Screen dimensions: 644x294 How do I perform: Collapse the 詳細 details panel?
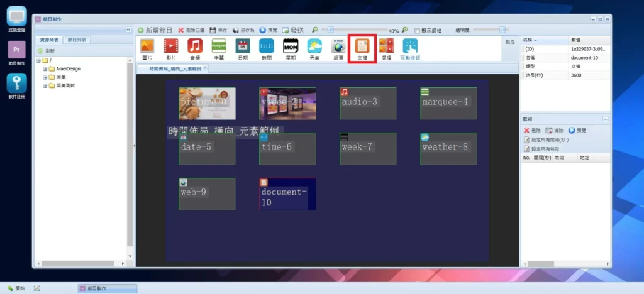pyautogui.click(x=605, y=119)
